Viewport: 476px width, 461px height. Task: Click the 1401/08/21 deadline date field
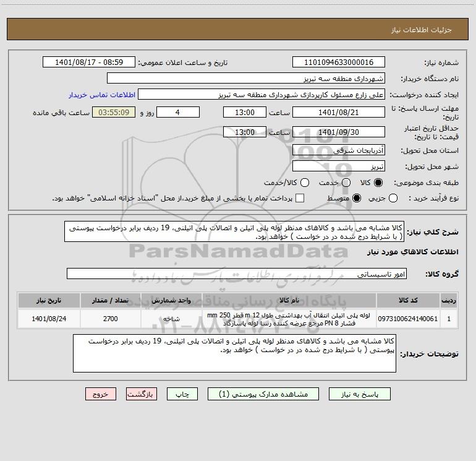(x=339, y=113)
